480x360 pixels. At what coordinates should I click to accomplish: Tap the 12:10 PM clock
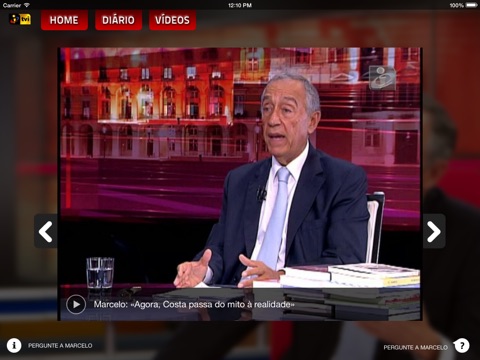(240, 5)
